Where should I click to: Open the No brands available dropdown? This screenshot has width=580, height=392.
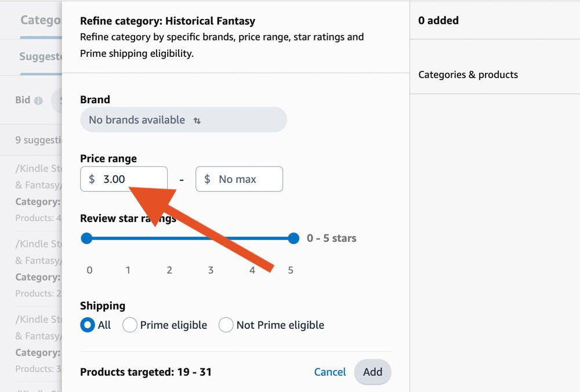183,120
